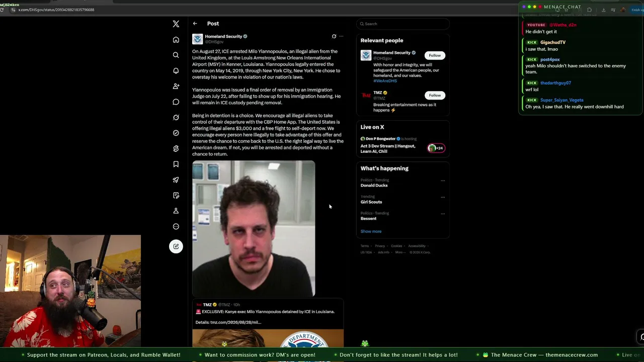Open the tmz.com link in quoted post
The height and width of the screenshot is (362, 644).
coord(235,322)
